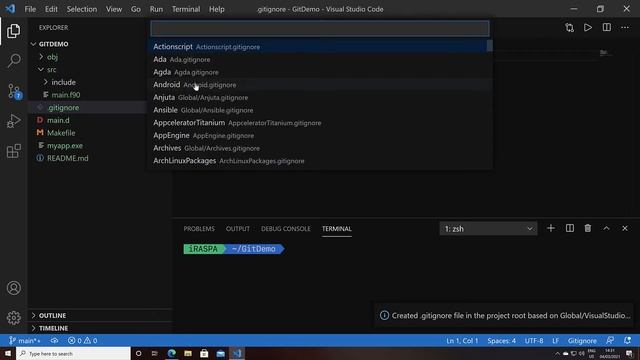Image resolution: width=640 pixels, height=360 pixels.
Task: Expand the OUTLINE section
Action: pyautogui.click(x=52, y=316)
